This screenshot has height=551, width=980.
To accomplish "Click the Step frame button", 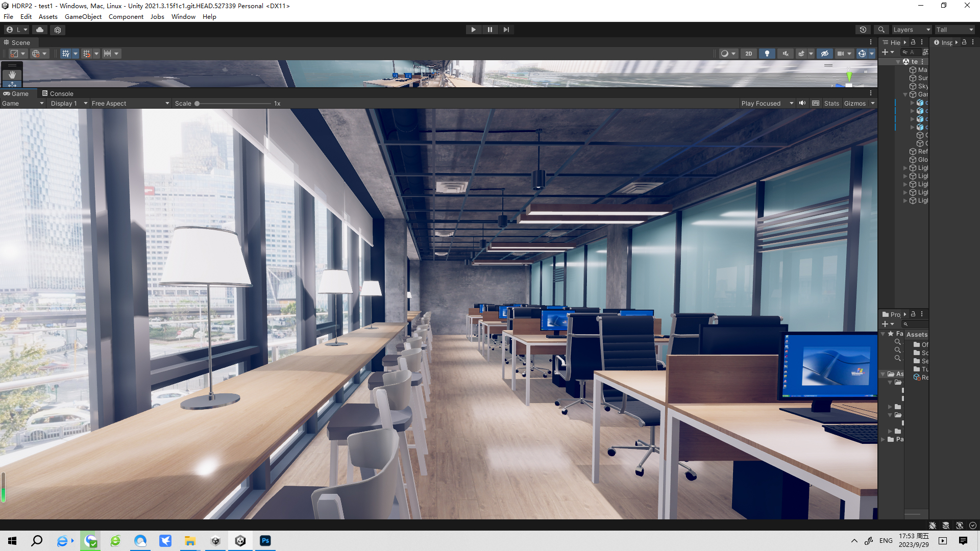I will (x=506, y=30).
